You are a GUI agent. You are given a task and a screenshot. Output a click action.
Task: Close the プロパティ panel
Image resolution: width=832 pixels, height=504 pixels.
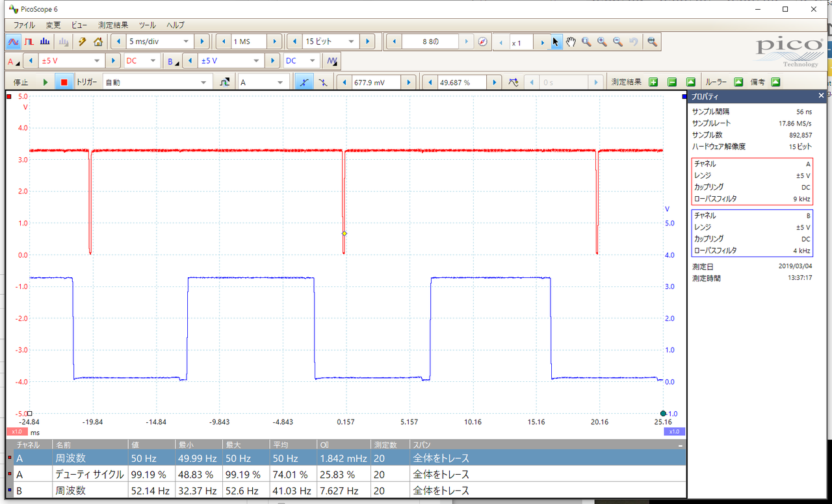coord(821,95)
